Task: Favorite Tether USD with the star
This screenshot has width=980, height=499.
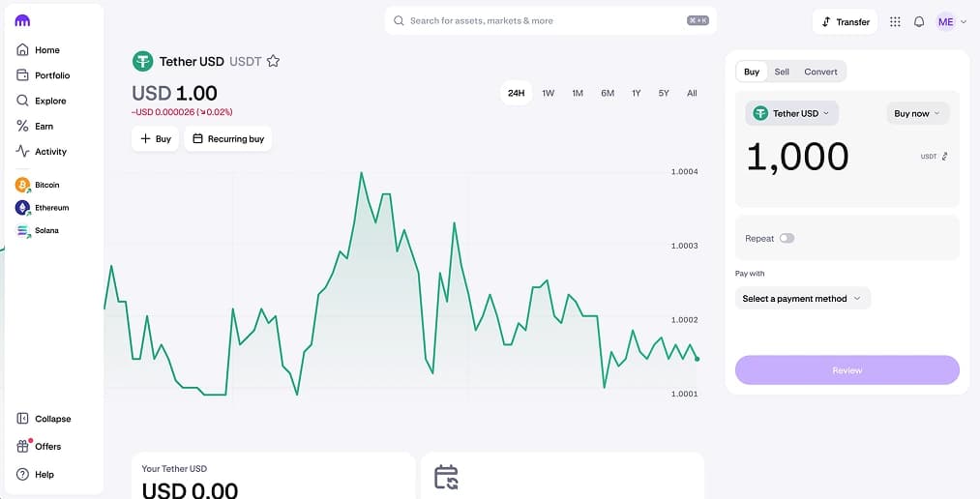Action: pyautogui.click(x=273, y=61)
